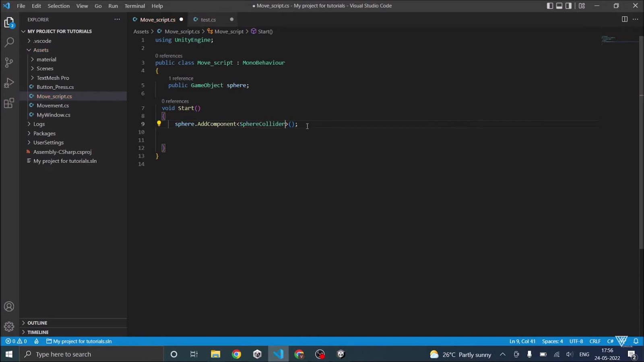Open the Source Control view
644x362 pixels.
(x=9, y=62)
